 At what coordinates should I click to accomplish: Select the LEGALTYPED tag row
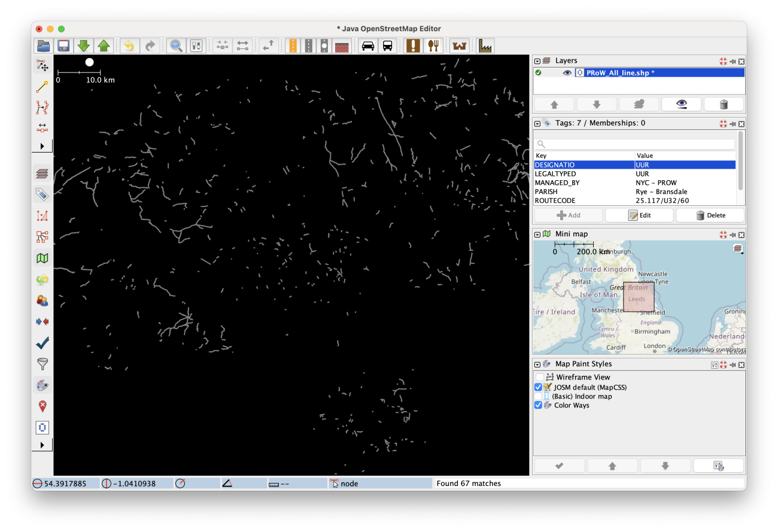[x=634, y=174]
